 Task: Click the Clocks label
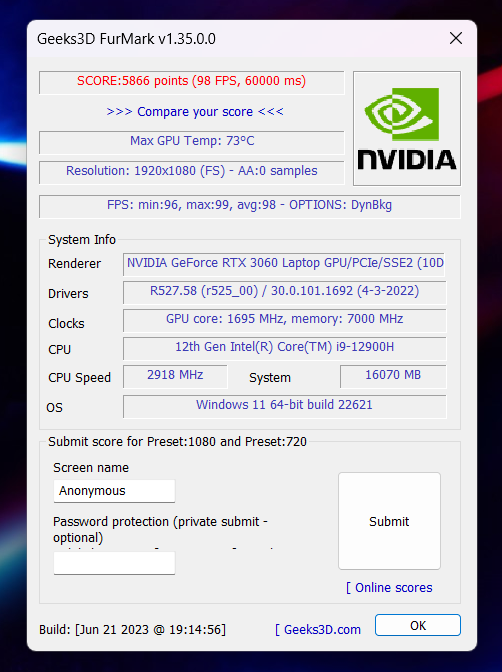pyautogui.click(x=66, y=324)
